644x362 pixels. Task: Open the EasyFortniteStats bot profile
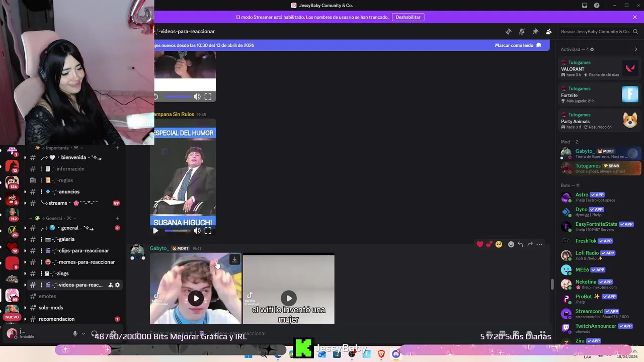click(x=600, y=226)
